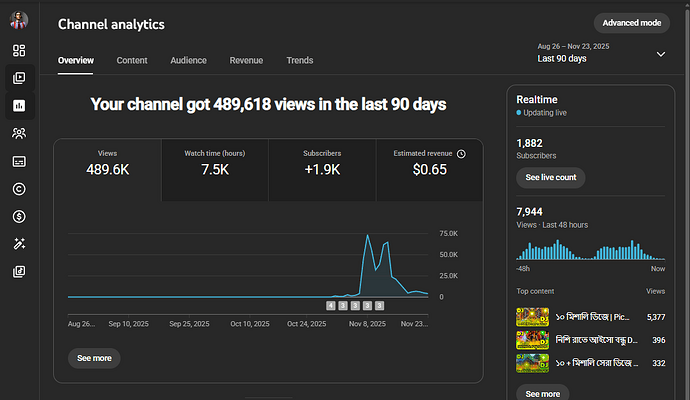
Task: Switch to the Revenue tab
Action: (x=246, y=61)
